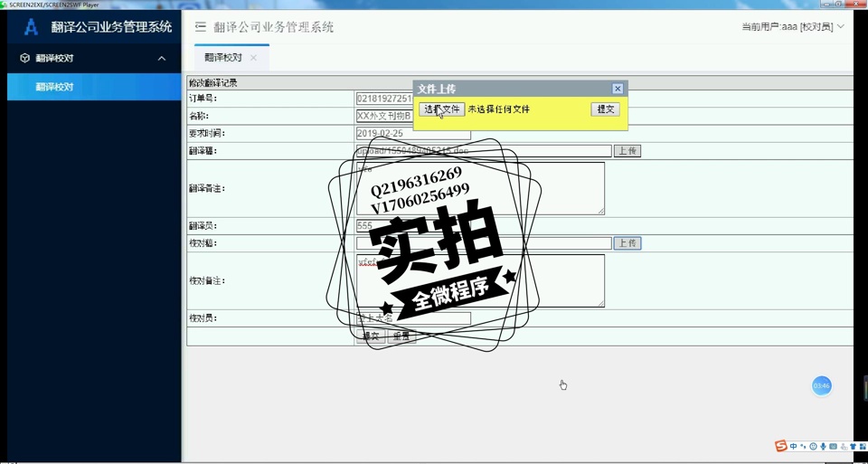Screen dimensions: 868x464
Task: Select the 翻译校对 sidebar submenu item
Action: coord(54,87)
